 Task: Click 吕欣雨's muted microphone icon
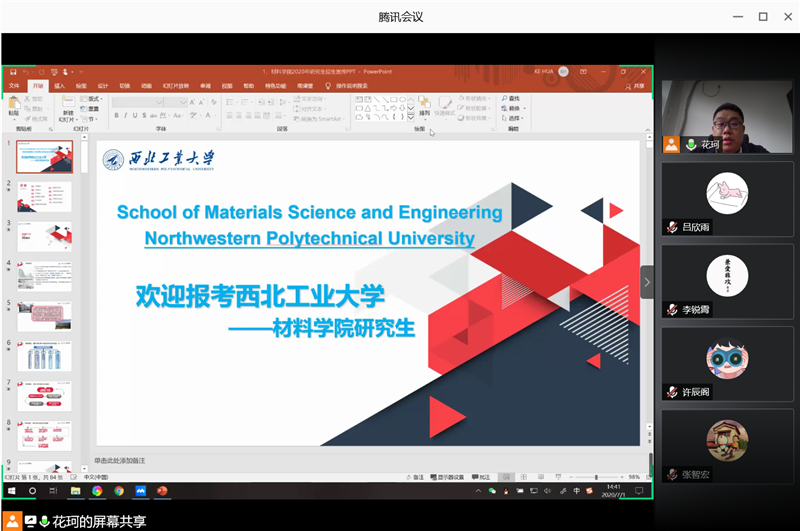click(672, 228)
